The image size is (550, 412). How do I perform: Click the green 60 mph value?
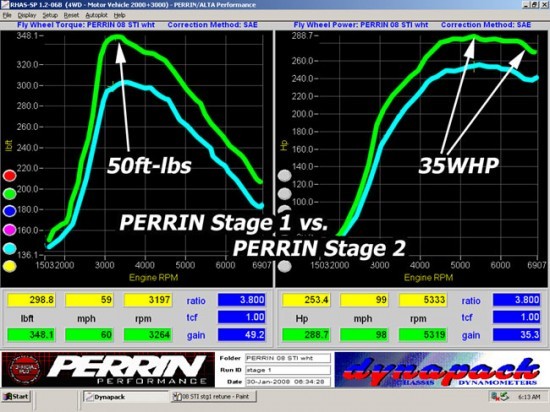point(89,335)
